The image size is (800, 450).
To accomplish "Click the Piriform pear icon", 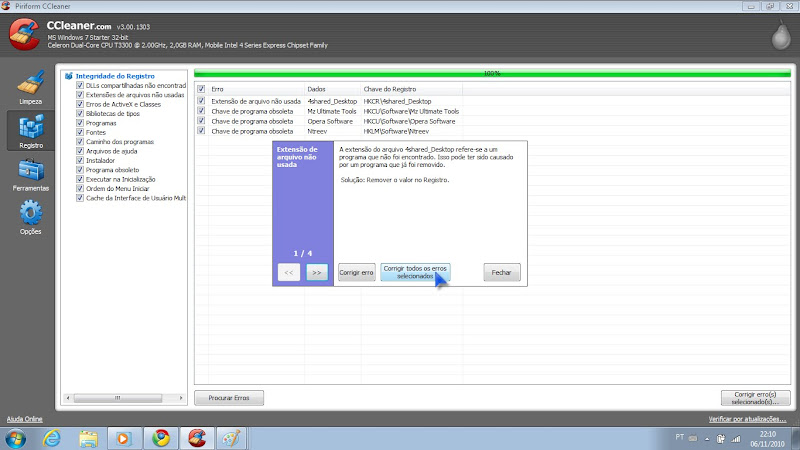I will coord(781,35).
